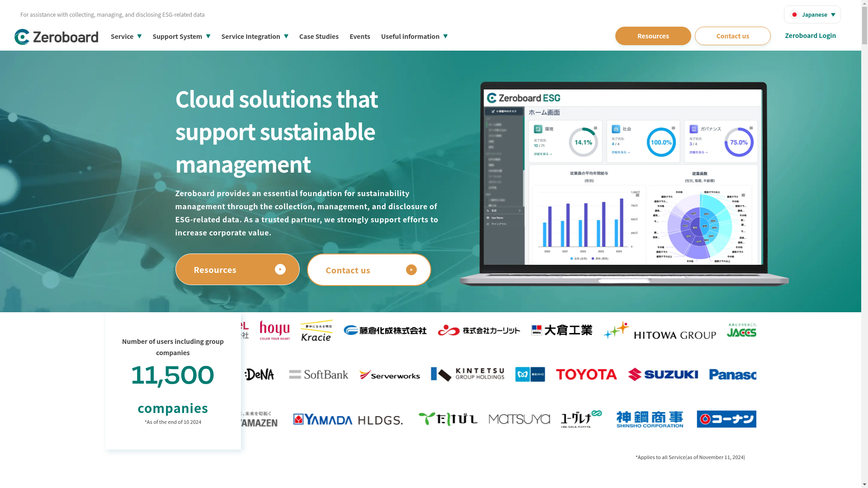The width and height of the screenshot is (868, 488).
Task: Click the Zeroboard ESG laptop screenshot
Action: [624, 183]
